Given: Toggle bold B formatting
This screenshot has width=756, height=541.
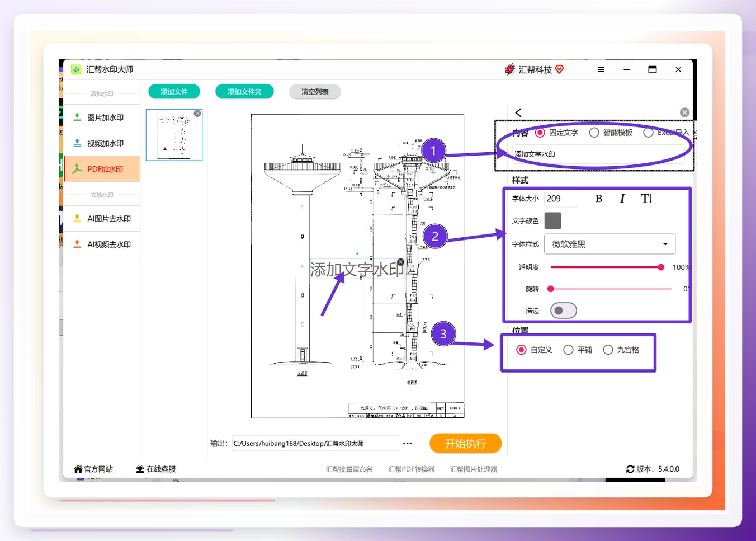Looking at the screenshot, I should (x=599, y=199).
